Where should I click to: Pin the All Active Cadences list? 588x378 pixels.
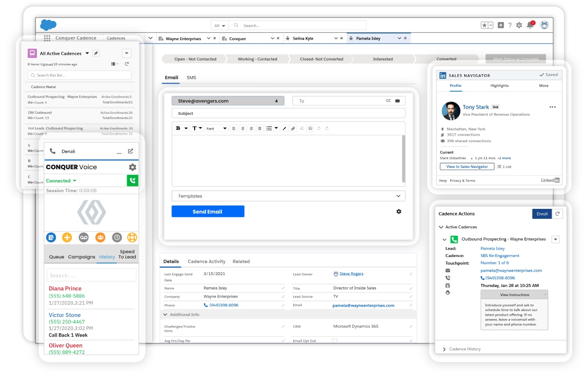(x=95, y=53)
